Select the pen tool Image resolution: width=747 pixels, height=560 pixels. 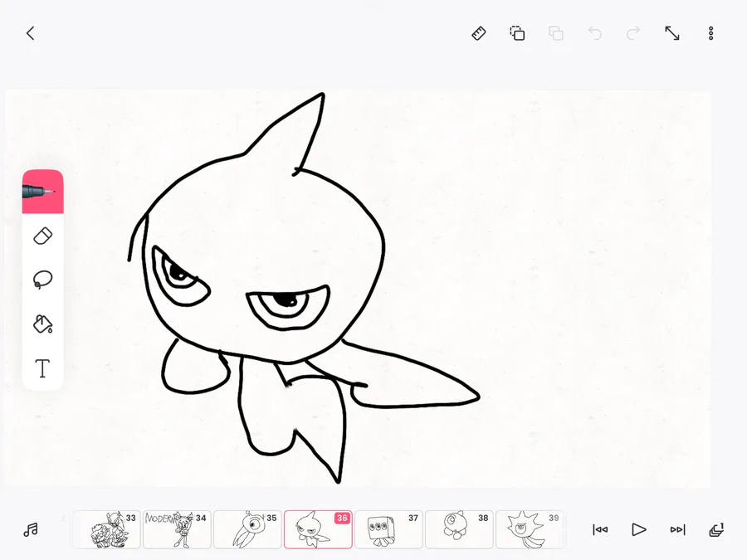43,192
